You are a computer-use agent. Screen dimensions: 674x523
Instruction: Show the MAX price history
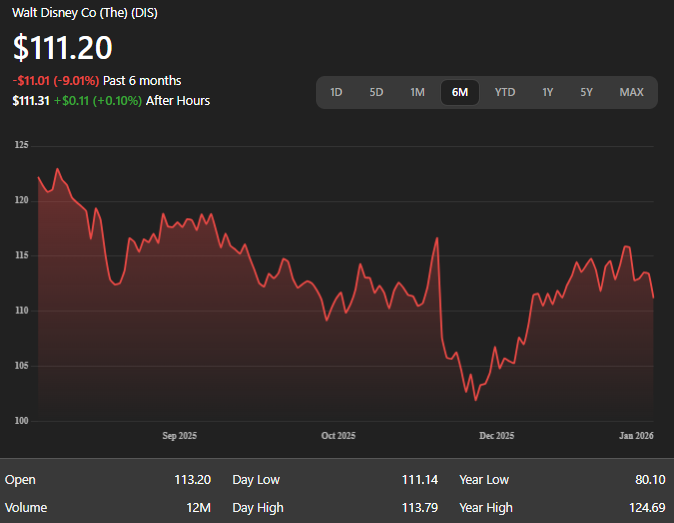click(631, 92)
